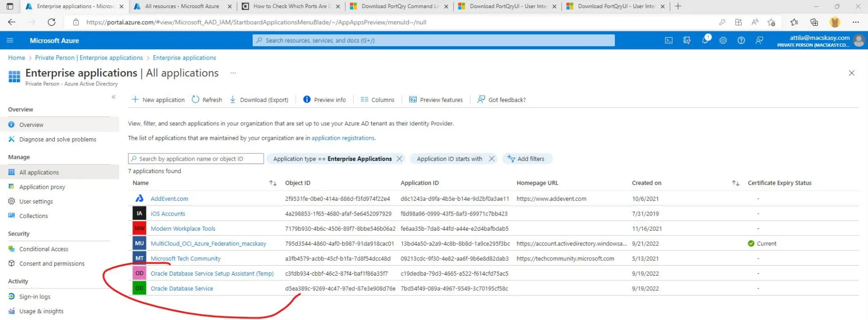Open Modern Workplace Tools link
Image resolution: width=868 pixels, height=320 pixels.
[x=183, y=228]
